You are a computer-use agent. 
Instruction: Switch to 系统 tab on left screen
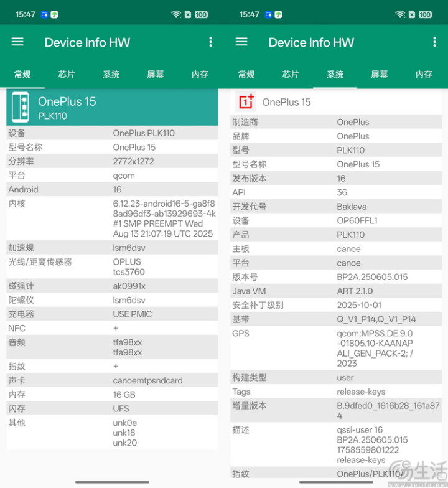tap(111, 74)
